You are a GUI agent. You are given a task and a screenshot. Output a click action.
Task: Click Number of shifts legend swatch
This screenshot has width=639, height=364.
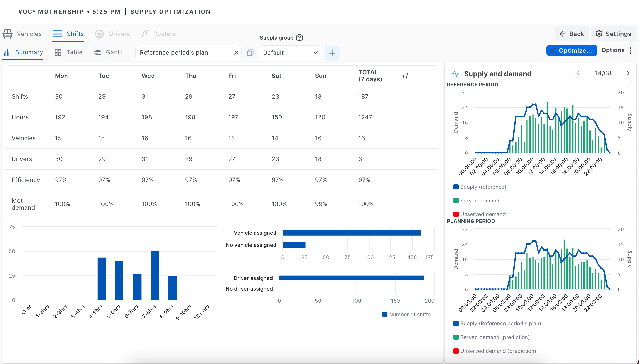385,314
